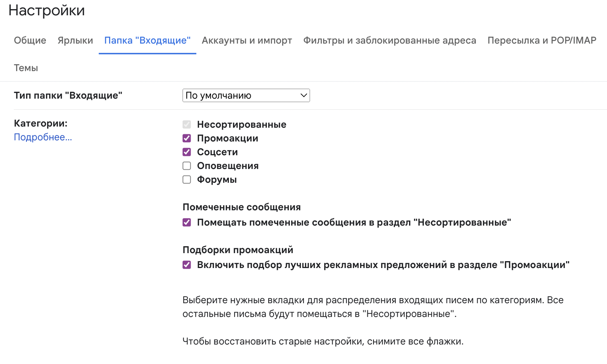Click the Подборки промоакций heading
Image resolution: width=607 pixels, height=364 pixels.
click(x=238, y=250)
